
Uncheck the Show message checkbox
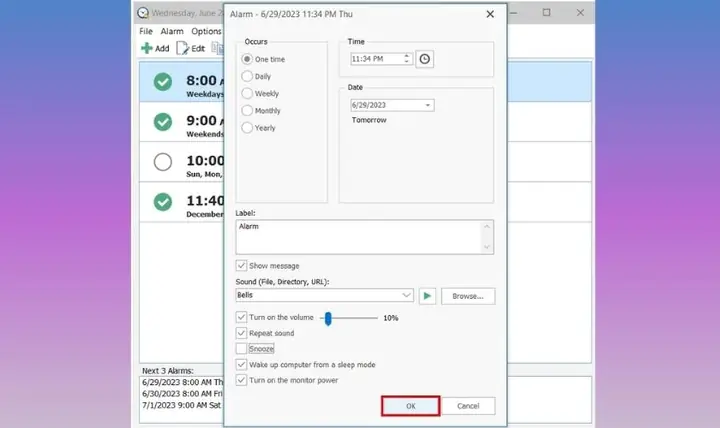click(241, 265)
